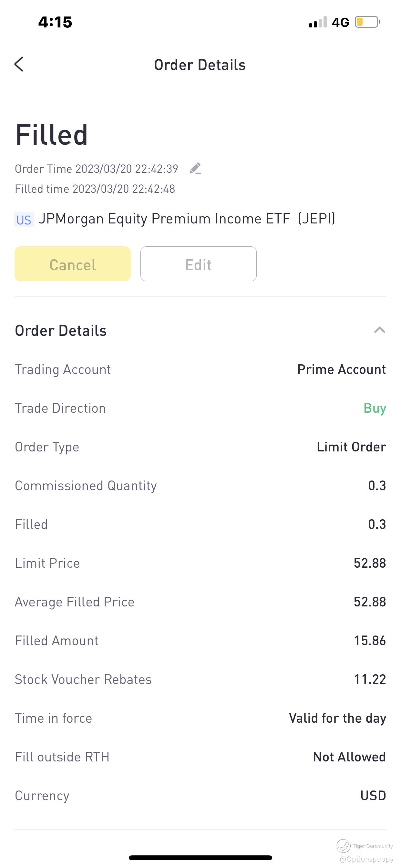The height and width of the screenshot is (868, 401).
Task: Tap the Limit Order type value
Action: point(351,447)
